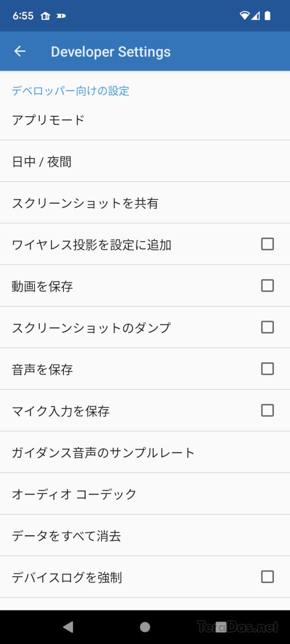Tap the Android home circle button
This screenshot has width=290, height=644.
(145, 626)
